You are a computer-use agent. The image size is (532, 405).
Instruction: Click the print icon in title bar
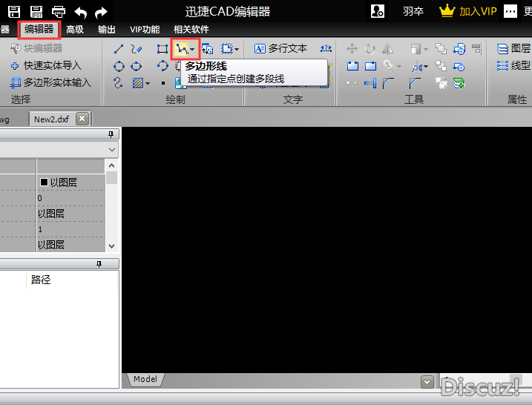[x=59, y=11]
